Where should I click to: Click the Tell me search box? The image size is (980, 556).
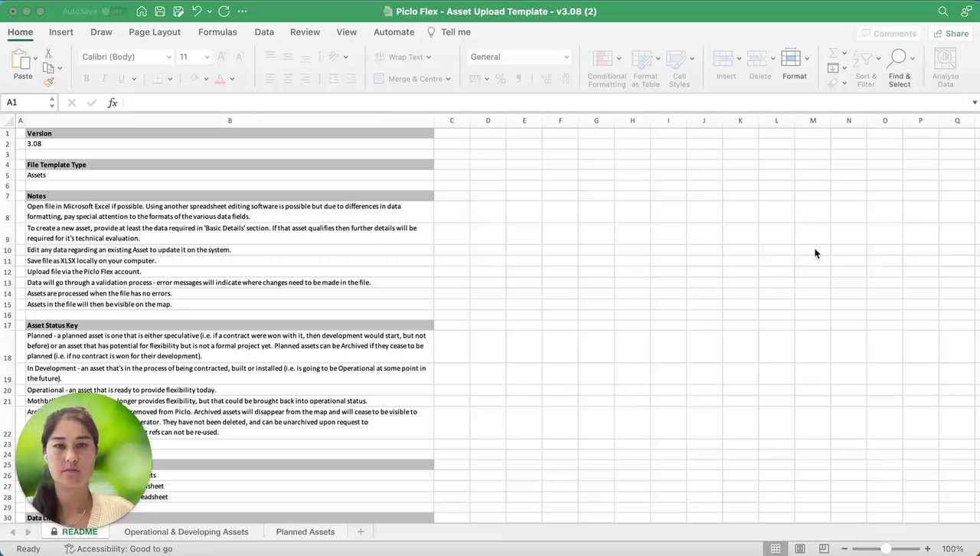click(449, 32)
